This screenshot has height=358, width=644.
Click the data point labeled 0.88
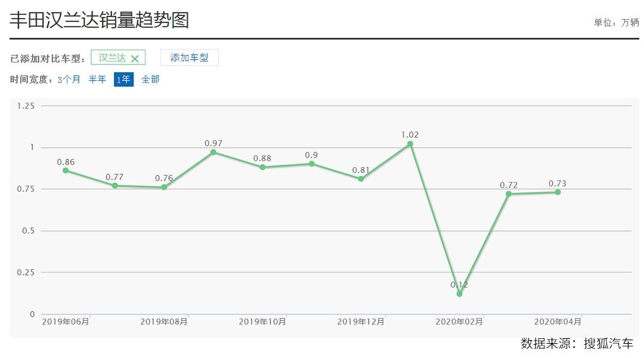pos(262,167)
